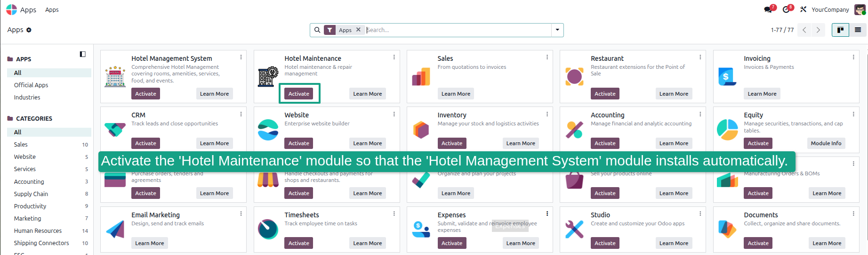Filter by Human Resources category

click(x=49, y=230)
